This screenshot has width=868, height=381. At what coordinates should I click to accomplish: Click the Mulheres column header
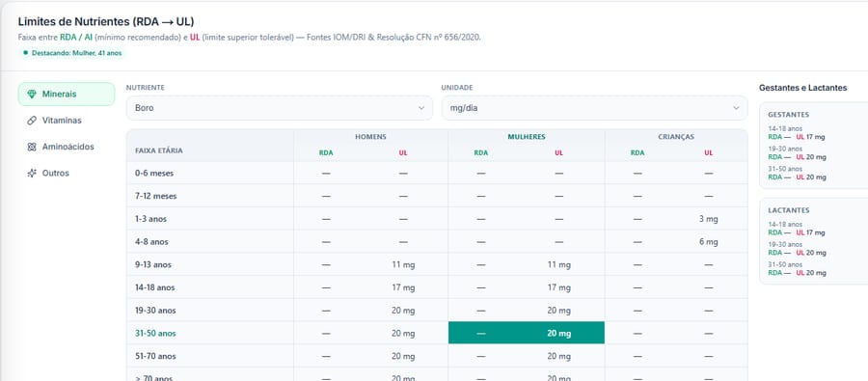point(527,136)
